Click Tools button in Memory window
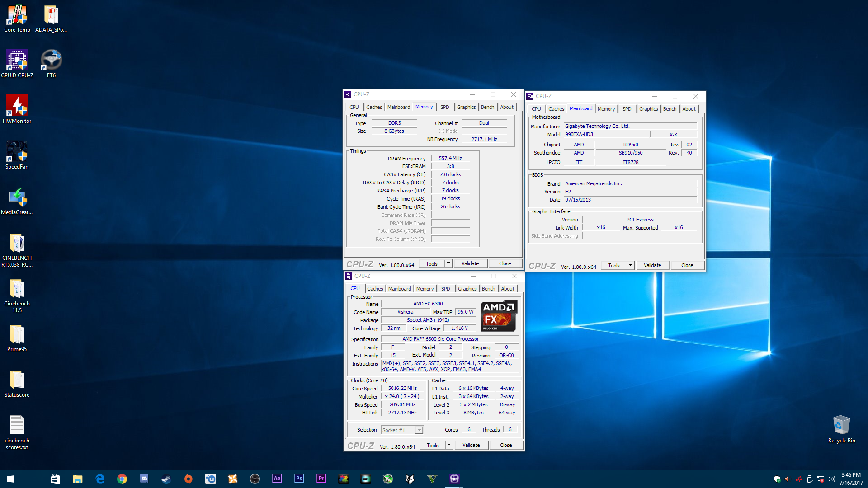 click(432, 264)
